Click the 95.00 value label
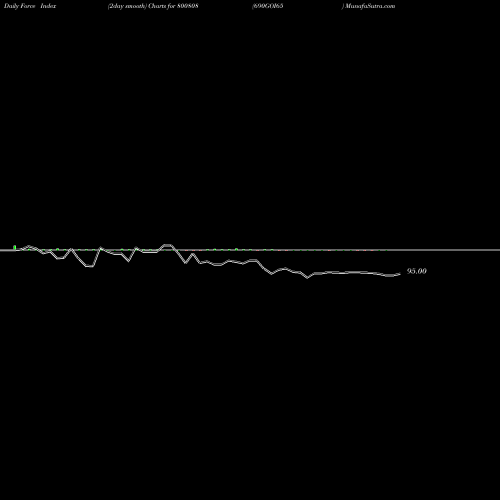 (416, 271)
